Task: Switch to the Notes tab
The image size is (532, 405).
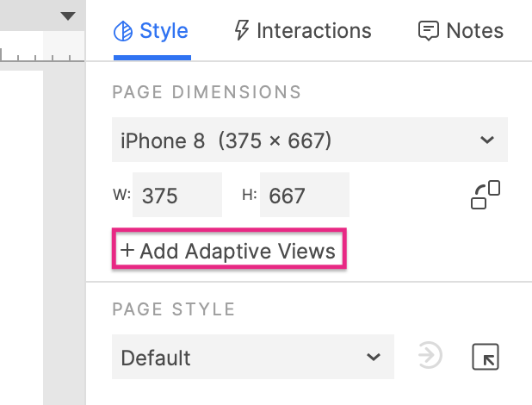Action: click(x=461, y=30)
